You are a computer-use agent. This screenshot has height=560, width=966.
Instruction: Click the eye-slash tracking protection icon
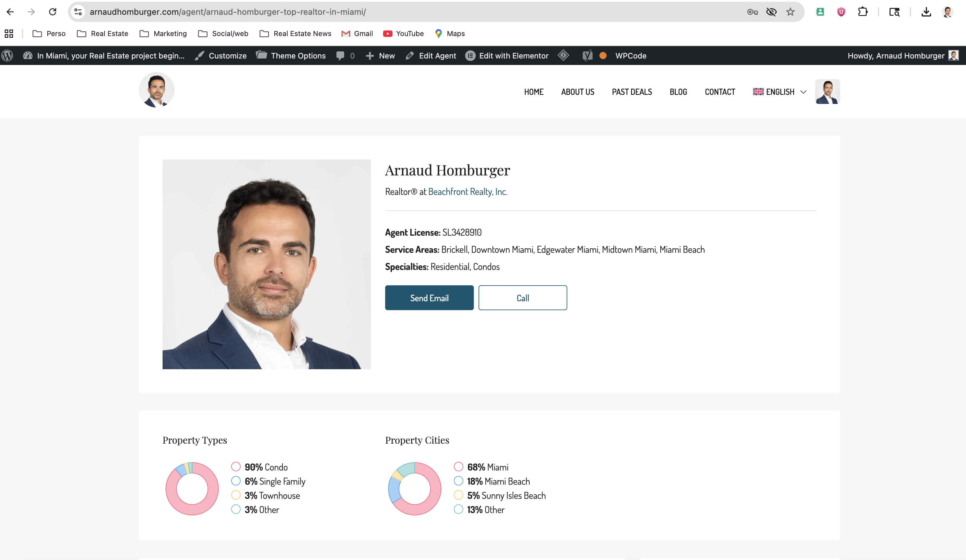coord(771,12)
